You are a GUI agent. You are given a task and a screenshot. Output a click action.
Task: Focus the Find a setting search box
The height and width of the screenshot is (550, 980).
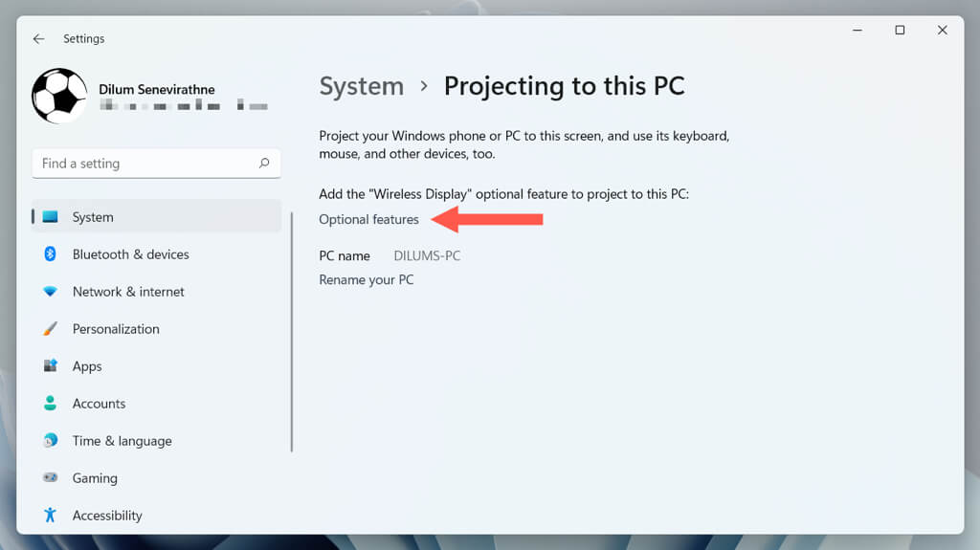(x=156, y=164)
